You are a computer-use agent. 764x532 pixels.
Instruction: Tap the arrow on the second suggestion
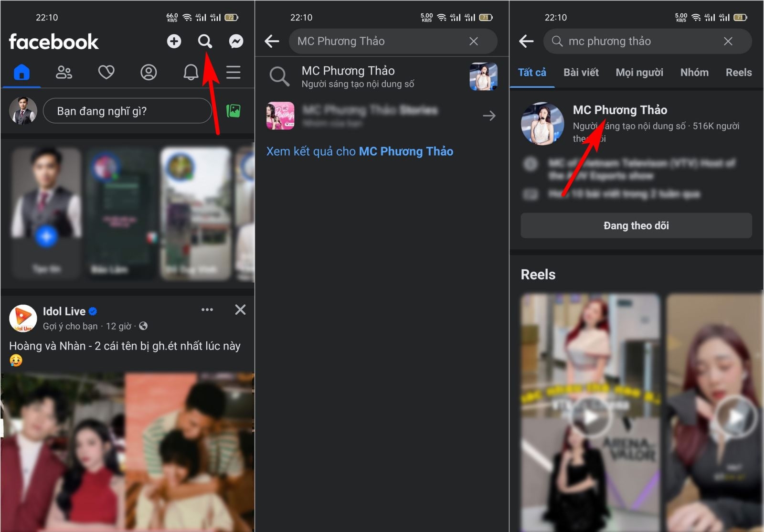[x=489, y=116]
